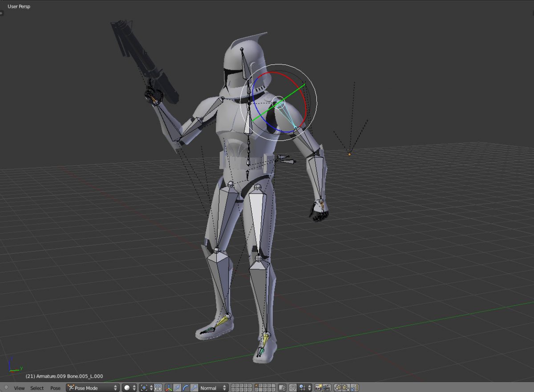
Task: Render OpenGL image of viewport
Action: tap(318, 388)
